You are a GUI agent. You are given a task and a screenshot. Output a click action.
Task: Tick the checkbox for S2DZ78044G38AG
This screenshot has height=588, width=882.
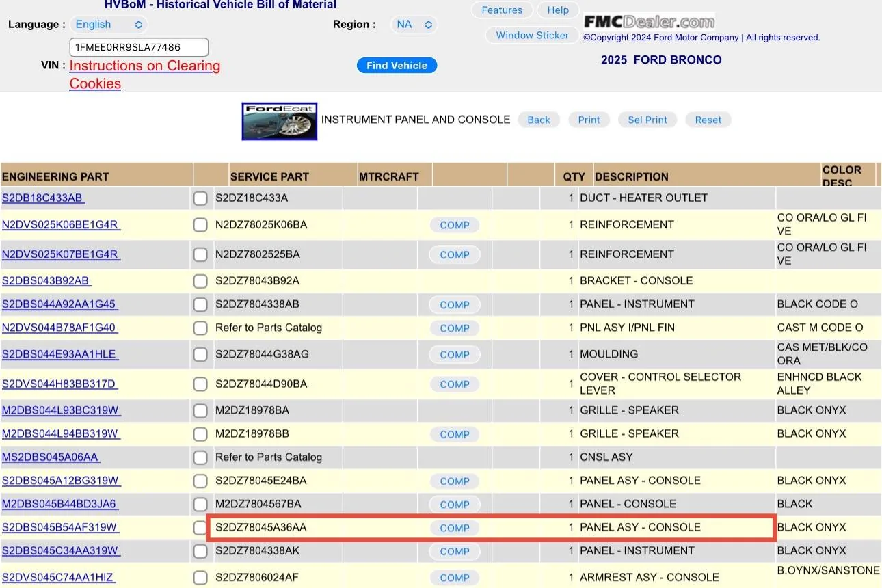click(x=200, y=354)
